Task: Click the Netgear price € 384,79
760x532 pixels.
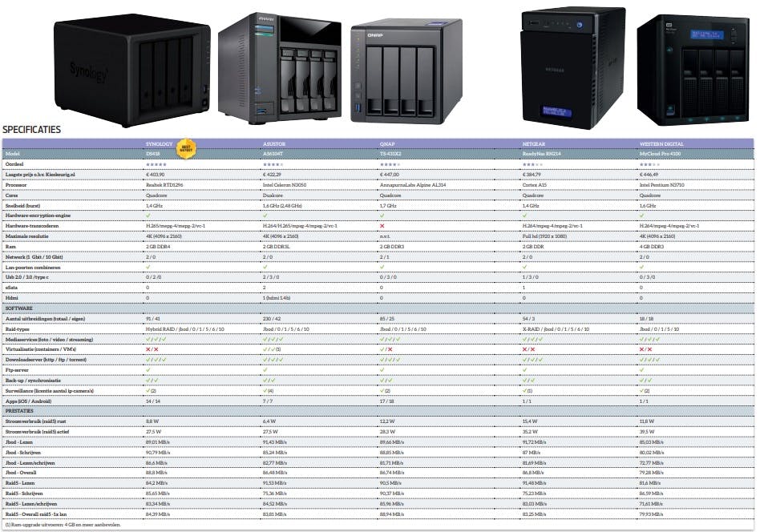Action: click(532, 175)
